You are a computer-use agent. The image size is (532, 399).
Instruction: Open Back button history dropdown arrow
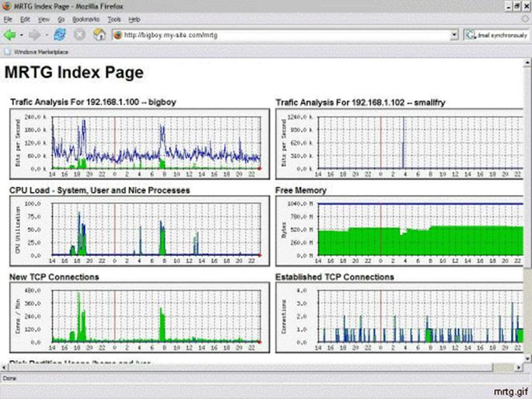21,35
